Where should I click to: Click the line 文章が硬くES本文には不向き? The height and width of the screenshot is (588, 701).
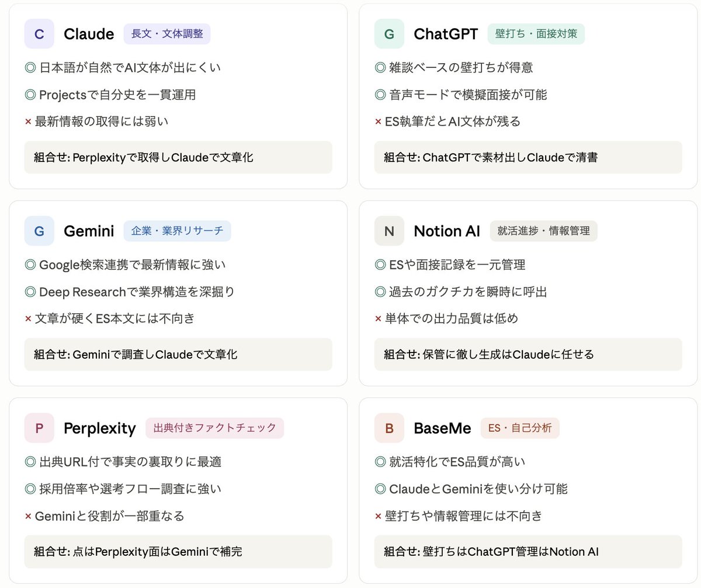tap(110, 319)
